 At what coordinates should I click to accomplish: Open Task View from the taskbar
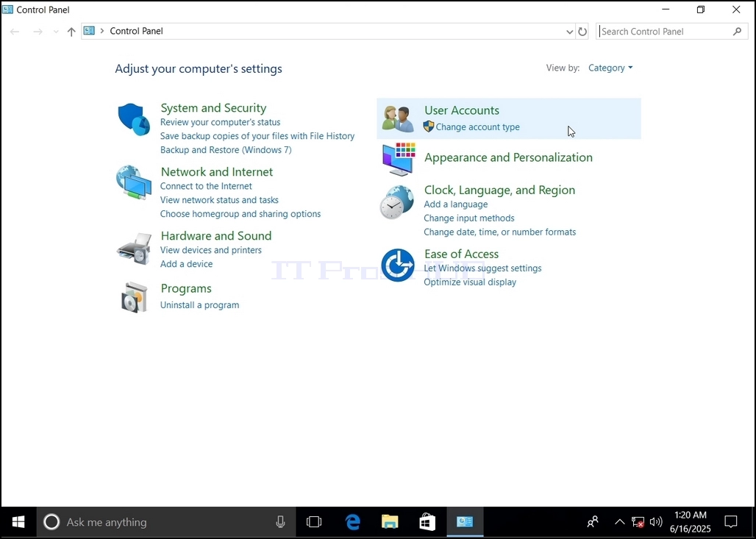click(x=314, y=522)
